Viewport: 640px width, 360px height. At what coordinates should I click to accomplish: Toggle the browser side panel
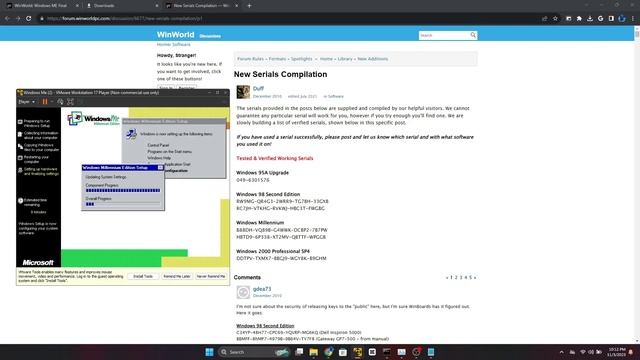(x=611, y=18)
